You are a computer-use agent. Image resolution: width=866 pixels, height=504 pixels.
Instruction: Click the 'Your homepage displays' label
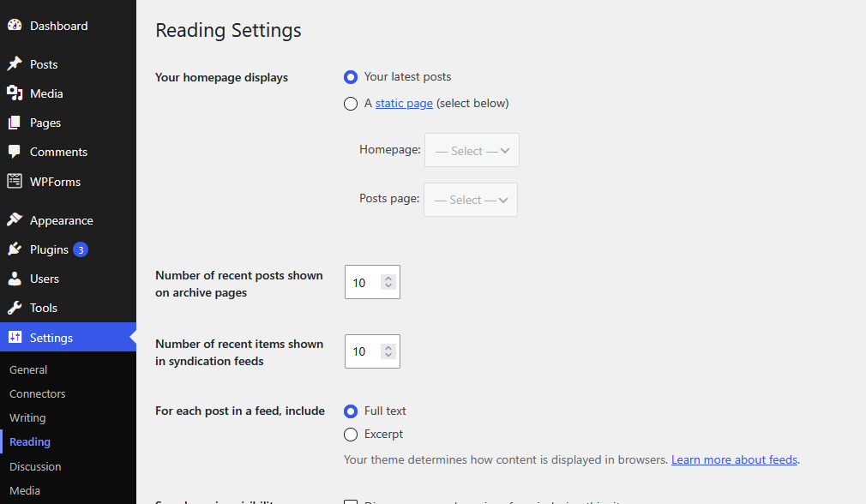pyautogui.click(x=221, y=77)
